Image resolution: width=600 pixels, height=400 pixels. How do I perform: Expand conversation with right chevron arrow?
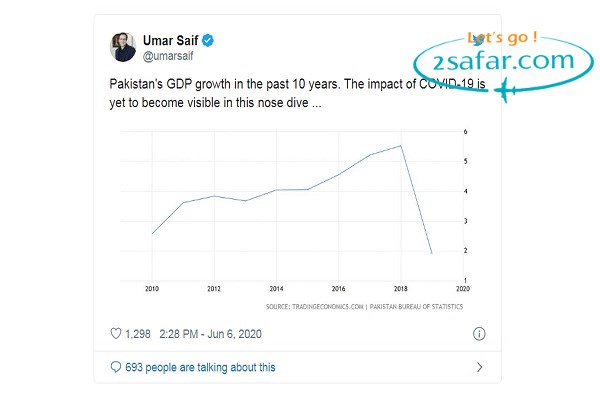click(x=479, y=367)
